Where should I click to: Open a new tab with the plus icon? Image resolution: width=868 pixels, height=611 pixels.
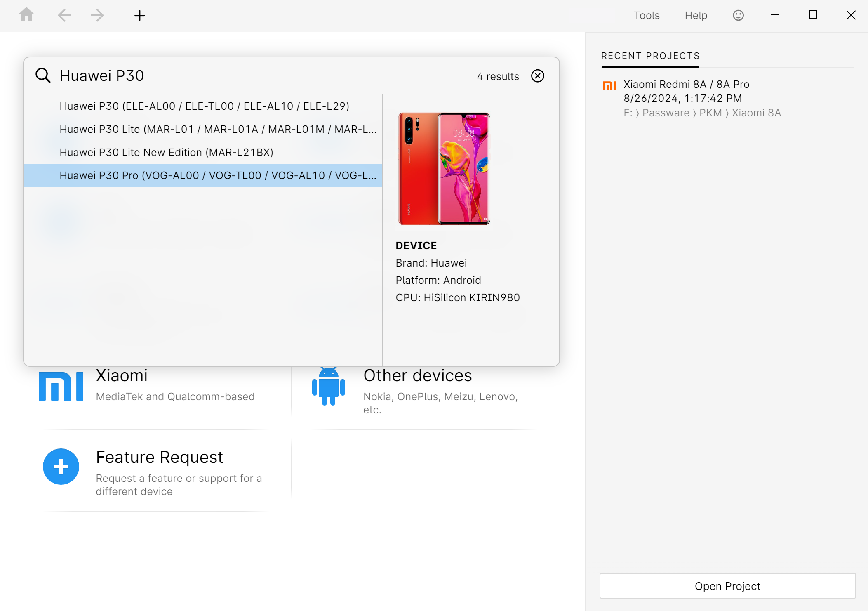click(x=140, y=16)
